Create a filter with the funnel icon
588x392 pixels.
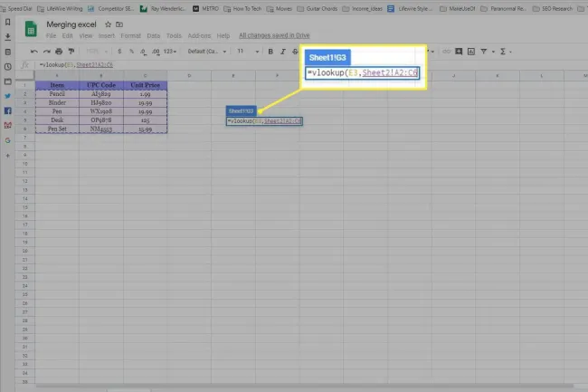point(484,52)
